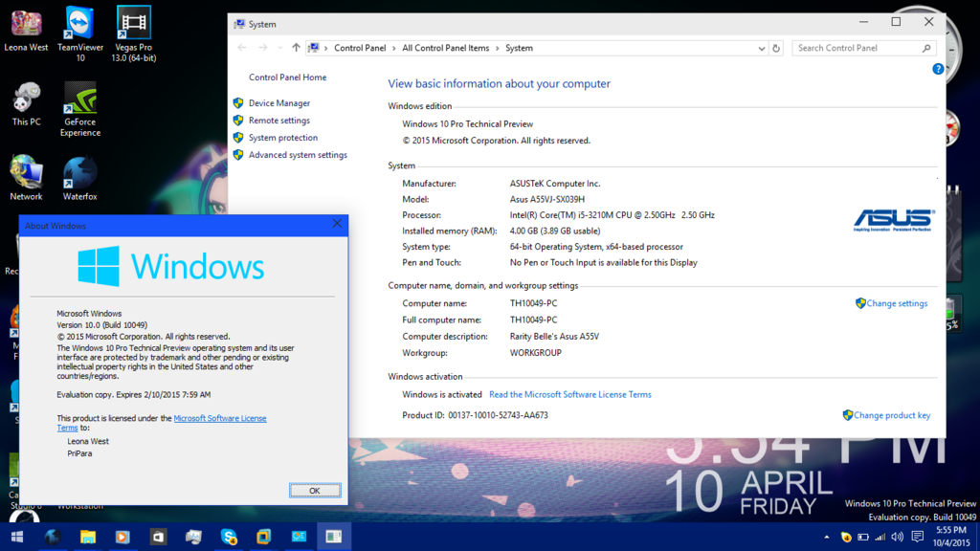Click the System window title icon
980x551 pixels.
pyautogui.click(x=239, y=24)
